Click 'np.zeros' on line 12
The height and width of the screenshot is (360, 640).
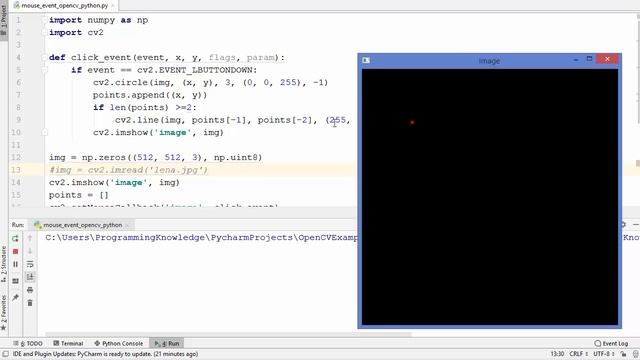click(104, 157)
